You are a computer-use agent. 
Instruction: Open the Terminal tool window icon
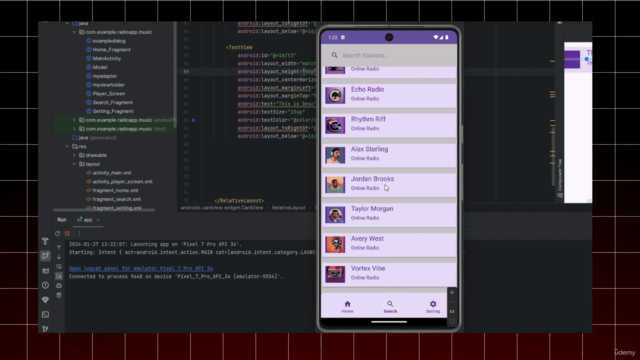[45, 315]
